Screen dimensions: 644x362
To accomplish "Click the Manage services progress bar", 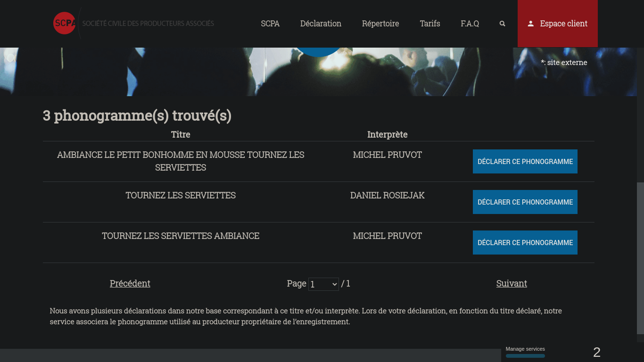I will coord(525,356).
